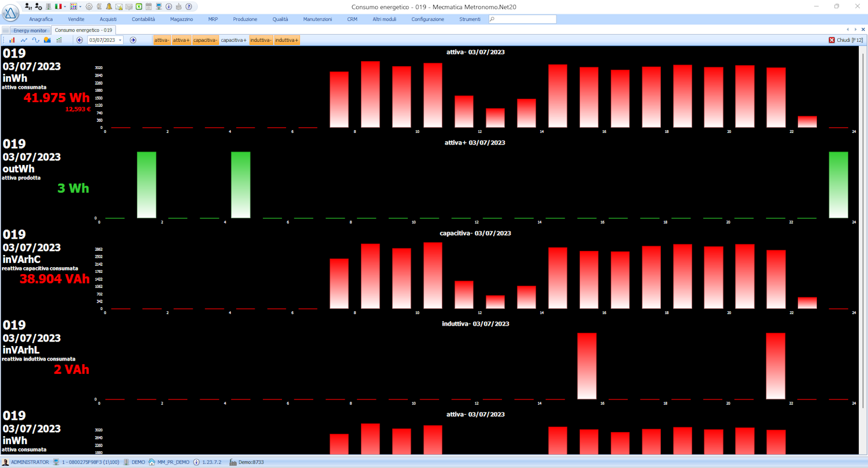Switch to the line chart view icon
Image resolution: width=868 pixels, height=468 pixels.
(x=24, y=40)
